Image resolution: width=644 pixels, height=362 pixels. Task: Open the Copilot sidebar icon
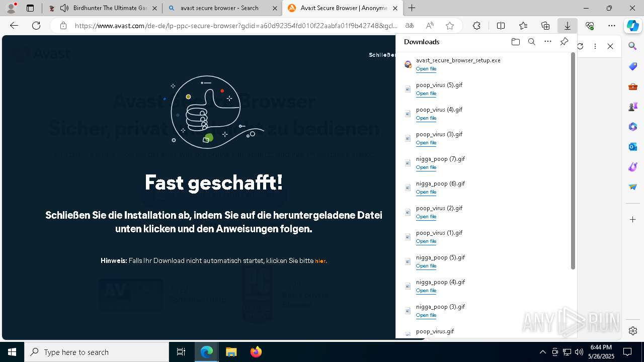click(633, 26)
